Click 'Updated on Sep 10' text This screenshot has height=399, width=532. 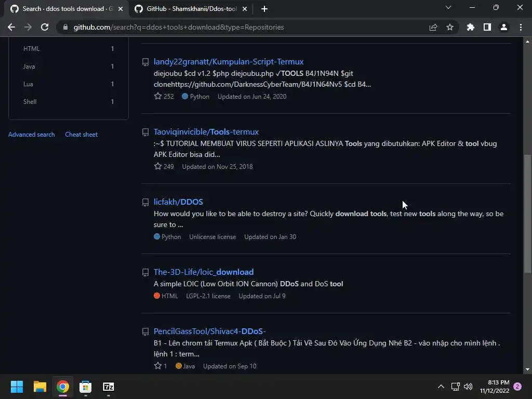point(230,366)
